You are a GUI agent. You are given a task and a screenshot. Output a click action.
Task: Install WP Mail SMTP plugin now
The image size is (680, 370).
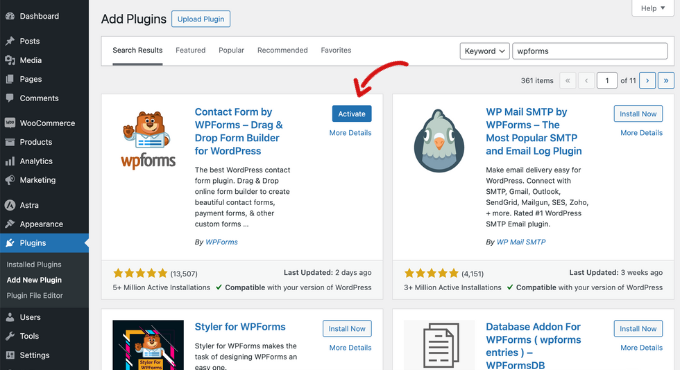pyautogui.click(x=638, y=114)
